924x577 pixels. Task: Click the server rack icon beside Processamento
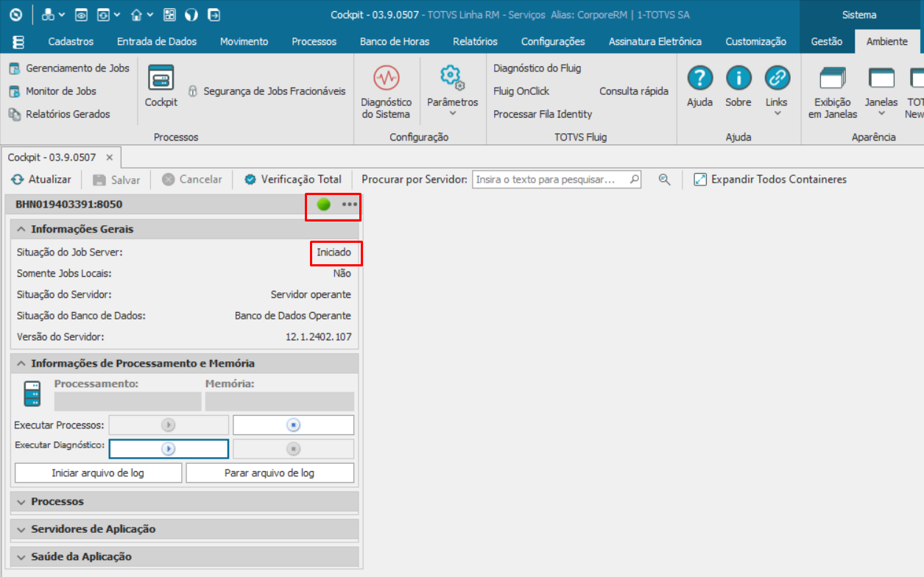pos(32,394)
